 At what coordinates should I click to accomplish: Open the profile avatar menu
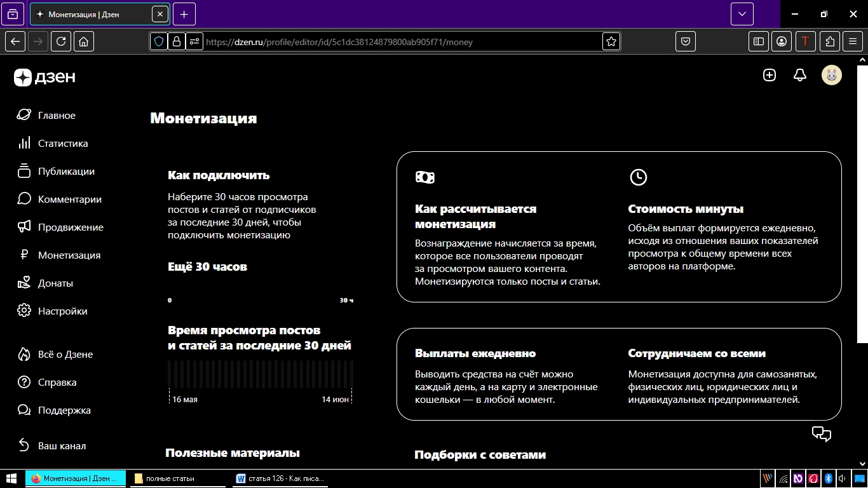click(832, 75)
